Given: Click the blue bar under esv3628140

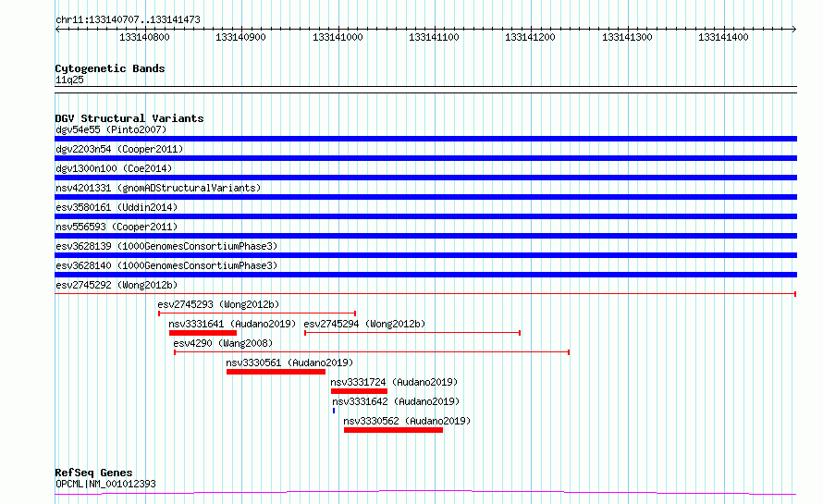Looking at the screenshot, I should [x=425, y=275].
